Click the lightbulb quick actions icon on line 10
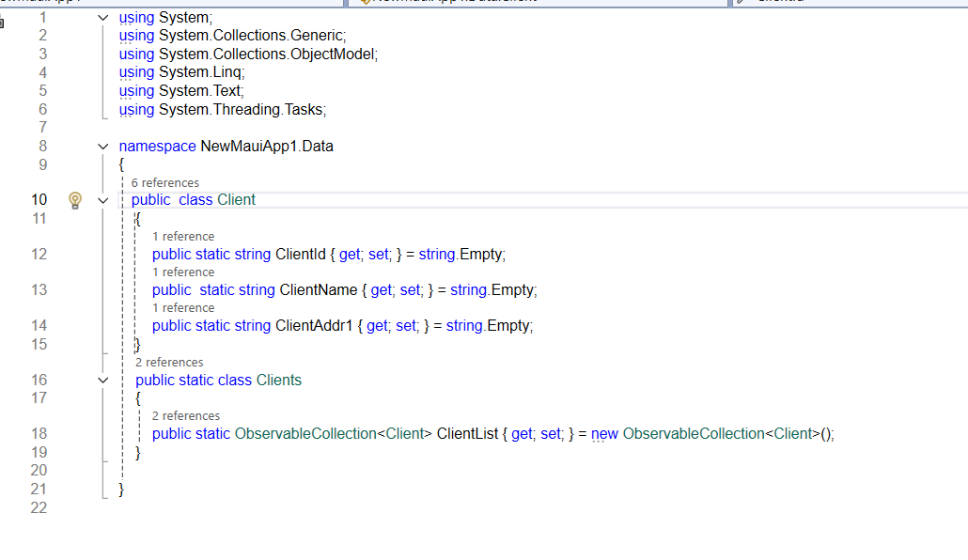968x560 pixels. [74, 200]
